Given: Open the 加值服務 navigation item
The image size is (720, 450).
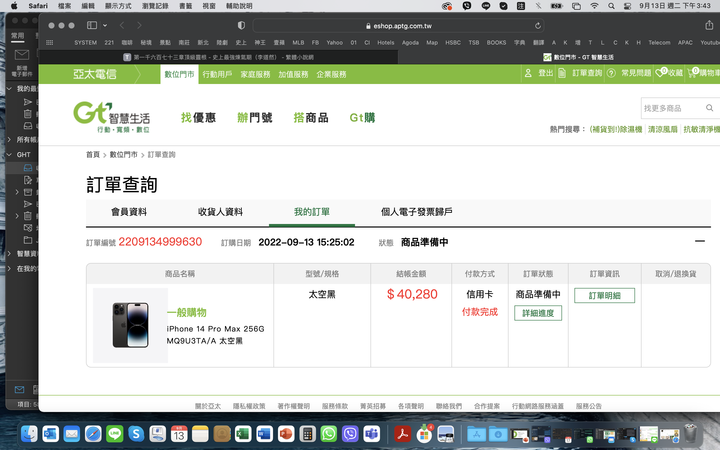Looking at the screenshot, I should pos(293,74).
